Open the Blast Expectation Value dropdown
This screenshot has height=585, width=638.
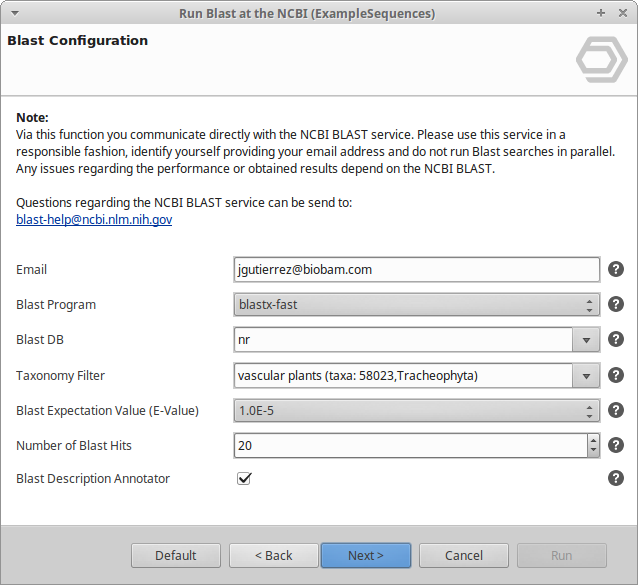coord(416,410)
